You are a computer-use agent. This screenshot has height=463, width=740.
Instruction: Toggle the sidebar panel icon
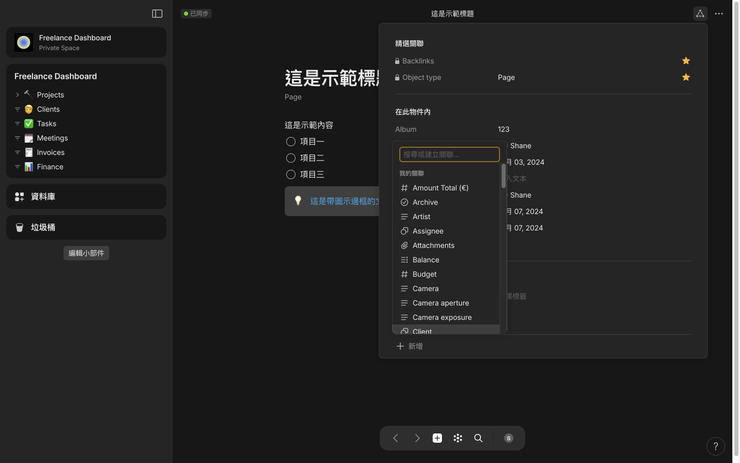click(x=157, y=14)
